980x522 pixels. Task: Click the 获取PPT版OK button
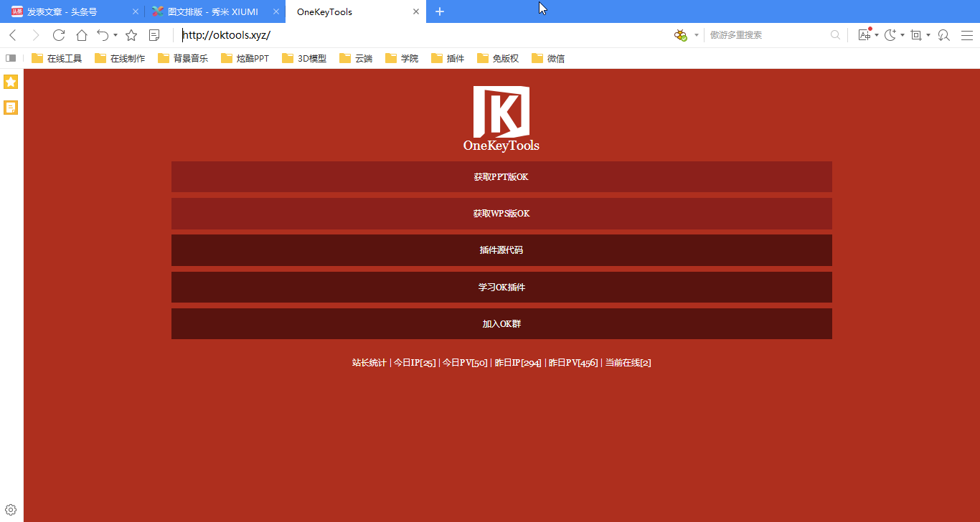point(501,176)
